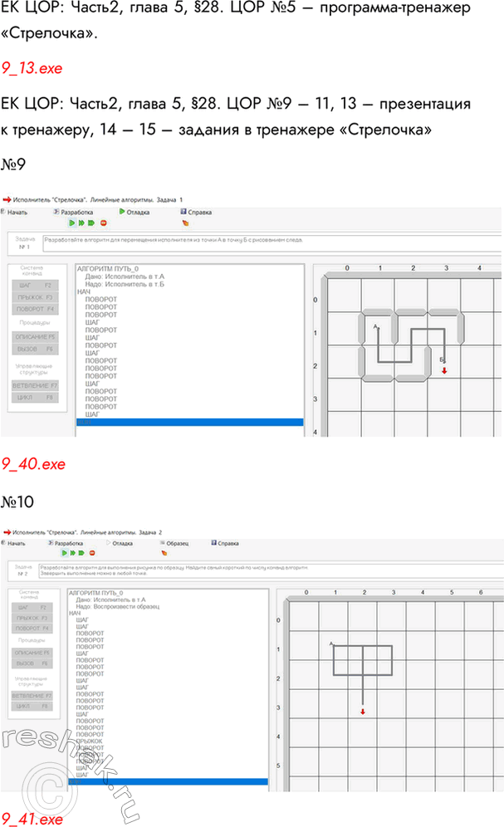This screenshot has height=827, width=504.
Task: Open the 9_40.exe link
Action: [x=32, y=462]
